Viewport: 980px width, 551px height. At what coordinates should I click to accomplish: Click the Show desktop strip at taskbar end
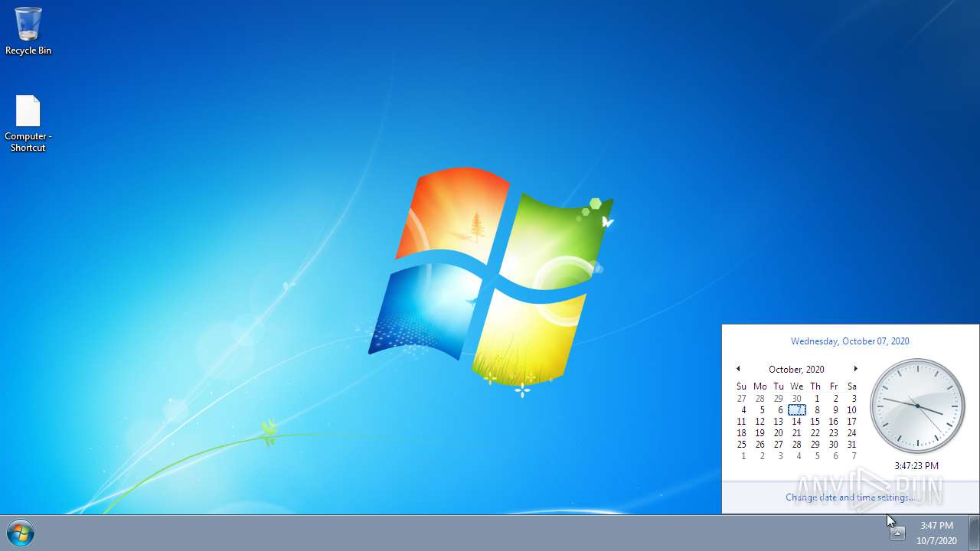coord(974,533)
